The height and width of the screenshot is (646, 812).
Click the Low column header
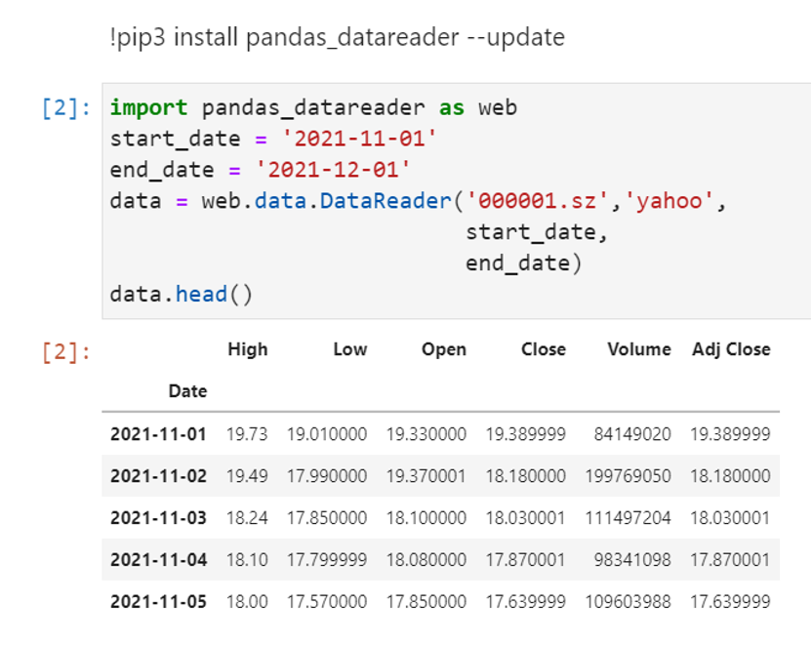pos(350,349)
